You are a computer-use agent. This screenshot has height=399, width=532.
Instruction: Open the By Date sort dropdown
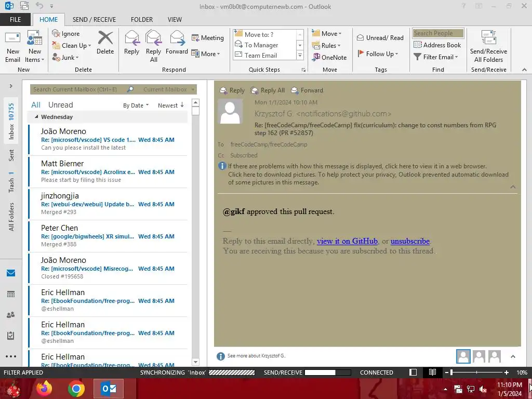coord(136,105)
